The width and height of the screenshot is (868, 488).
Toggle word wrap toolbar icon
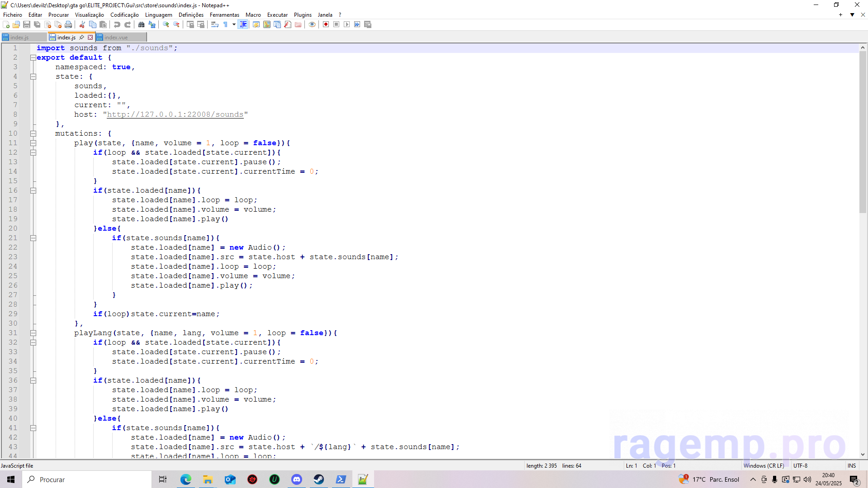[x=215, y=24]
